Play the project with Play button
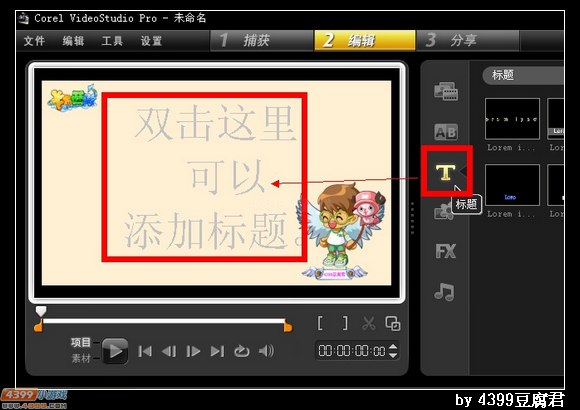 (x=115, y=351)
